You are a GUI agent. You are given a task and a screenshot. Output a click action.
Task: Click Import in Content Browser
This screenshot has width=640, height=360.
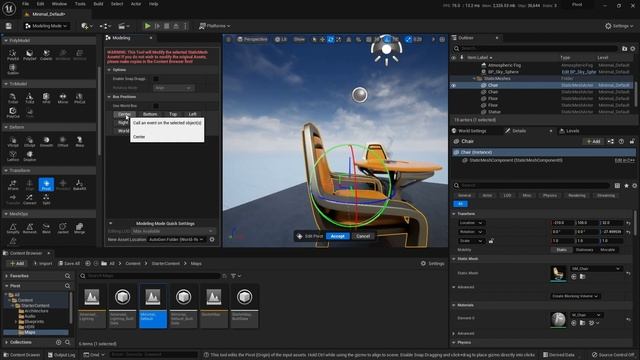point(42,264)
